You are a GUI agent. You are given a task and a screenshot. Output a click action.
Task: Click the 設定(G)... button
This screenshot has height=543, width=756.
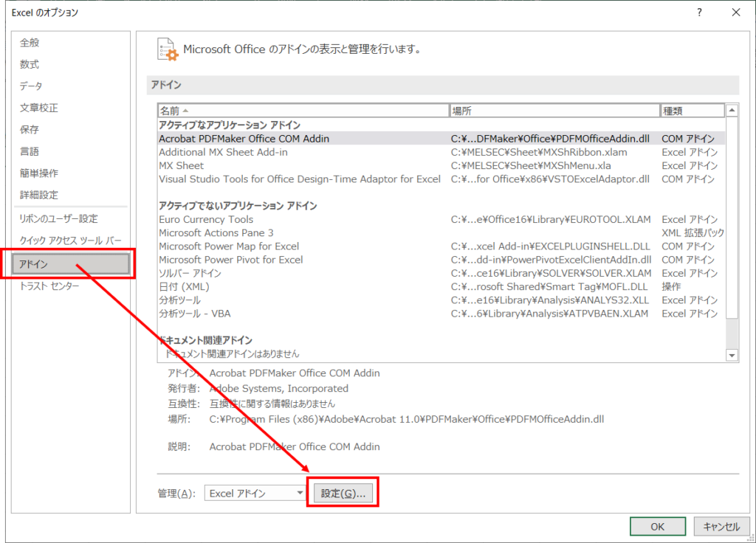[x=343, y=492]
